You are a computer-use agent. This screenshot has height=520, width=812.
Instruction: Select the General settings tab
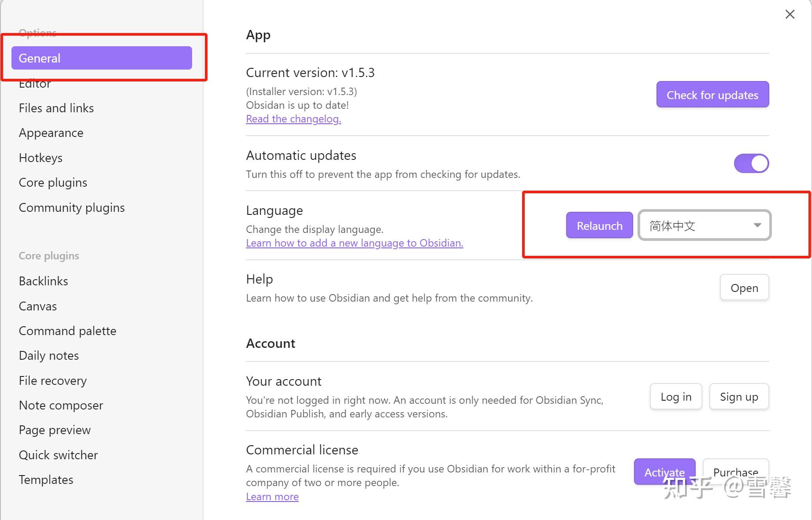pos(102,58)
